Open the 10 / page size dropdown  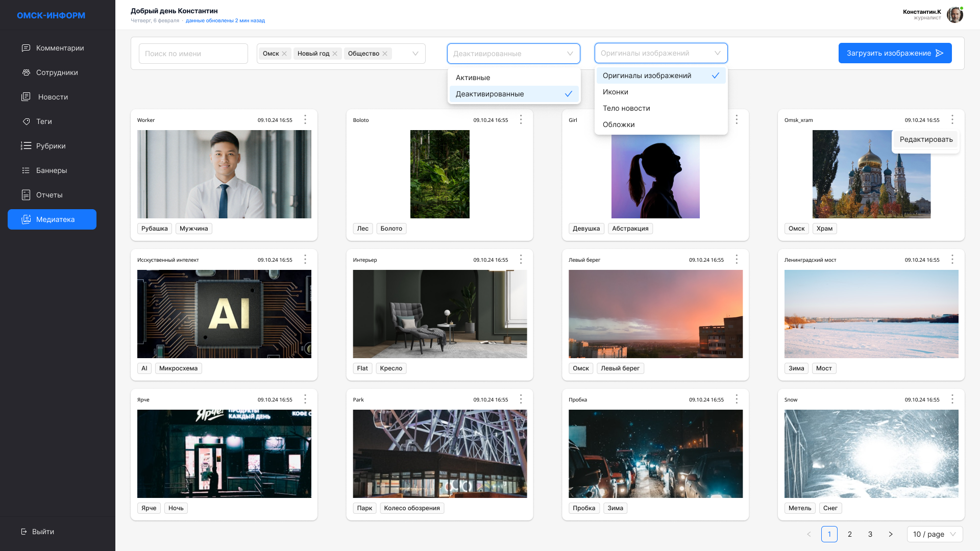(x=934, y=534)
